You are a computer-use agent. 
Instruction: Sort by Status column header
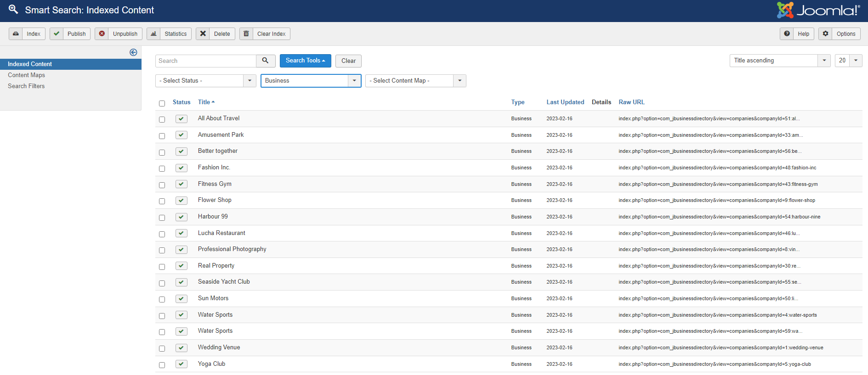pos(182,102)
